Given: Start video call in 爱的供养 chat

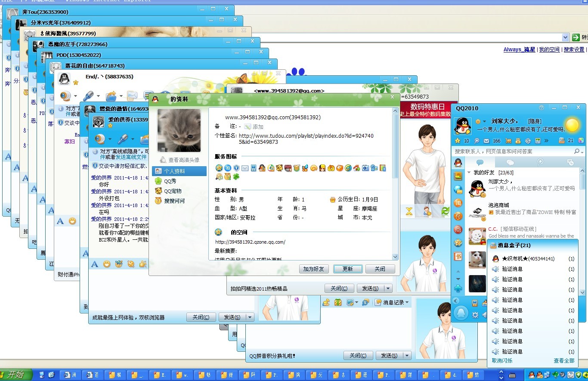Looking at the screenshot, I should [x=100, y=139].
